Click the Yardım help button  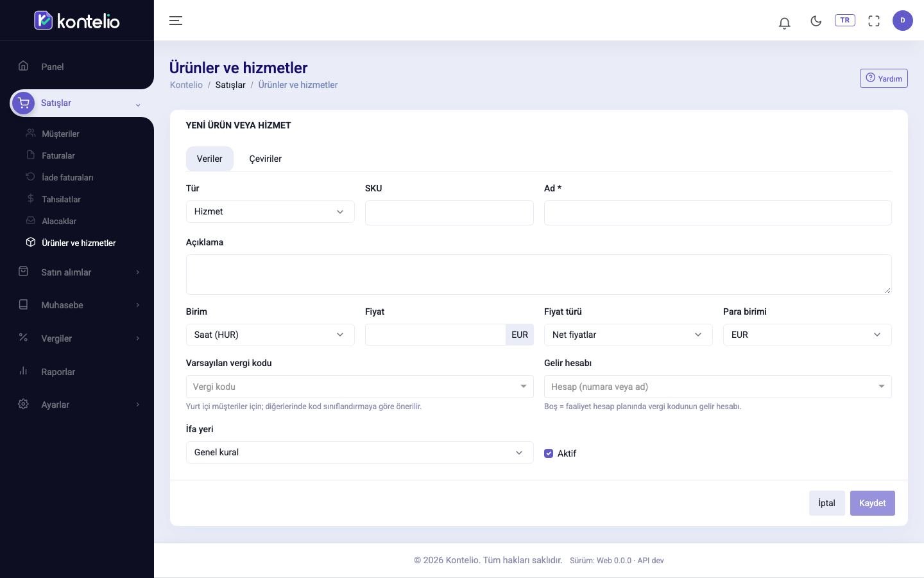point(884,78)
